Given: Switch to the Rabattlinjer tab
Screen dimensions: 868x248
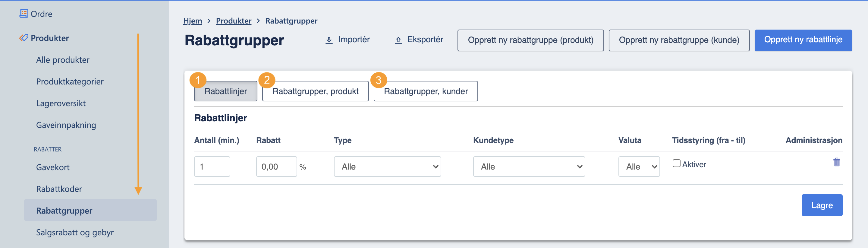Looking at the screenshot, I should pyautogui.click(x=225, y=91).
